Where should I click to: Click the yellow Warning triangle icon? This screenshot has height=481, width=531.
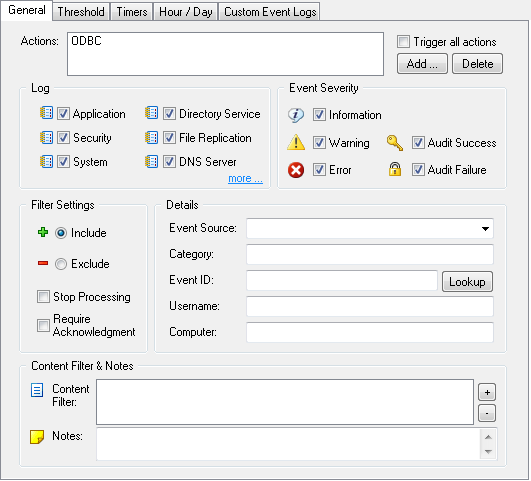[x=296, y=142]
